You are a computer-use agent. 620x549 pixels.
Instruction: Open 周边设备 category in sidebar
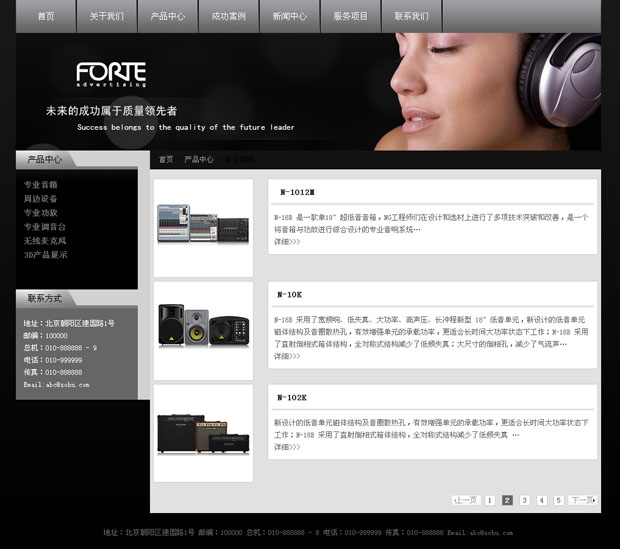41,199
